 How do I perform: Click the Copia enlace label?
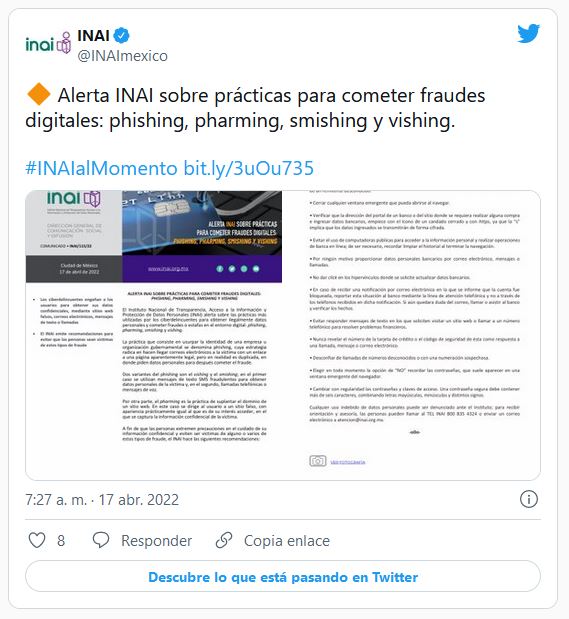click(x=287, y=540)
